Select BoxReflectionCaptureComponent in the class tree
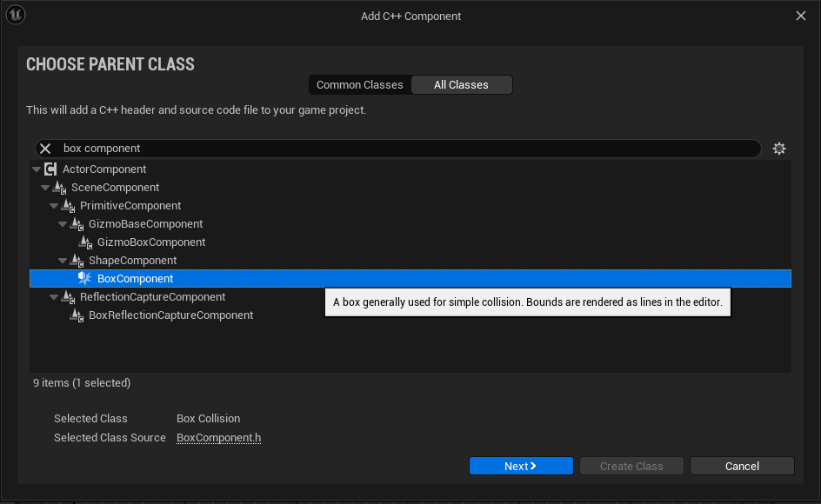The image size is (821, 504). click(x=170, y=315)
